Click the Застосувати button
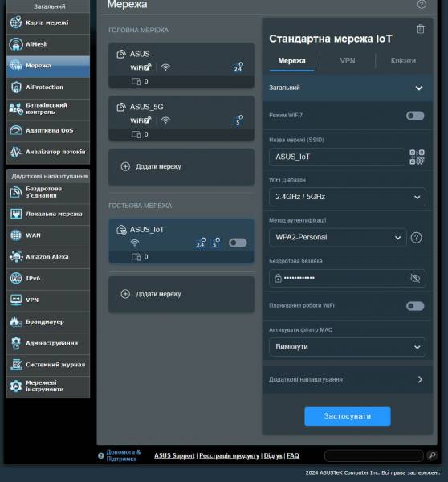The height and width of the screenshot is (482, 448). point(347,416)
